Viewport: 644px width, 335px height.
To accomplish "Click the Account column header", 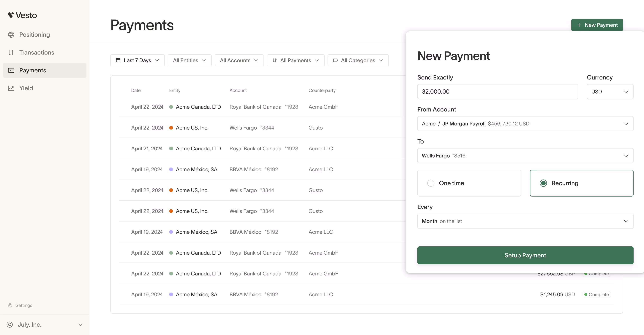I will 238,90.
